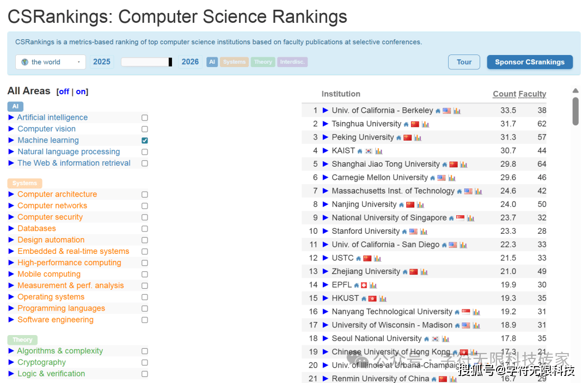Enable the Computer vision checkbox

click(x=145, y=129)
